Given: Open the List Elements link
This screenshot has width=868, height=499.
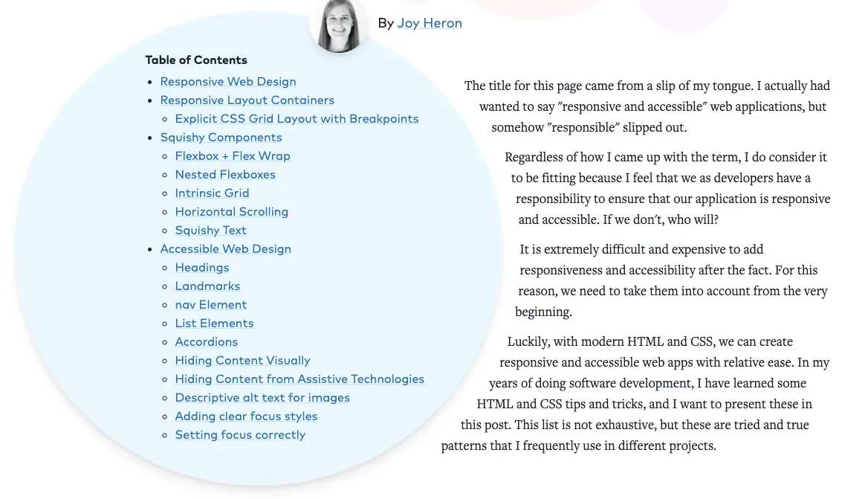Looking at the screenshot, I should [214, 323].
